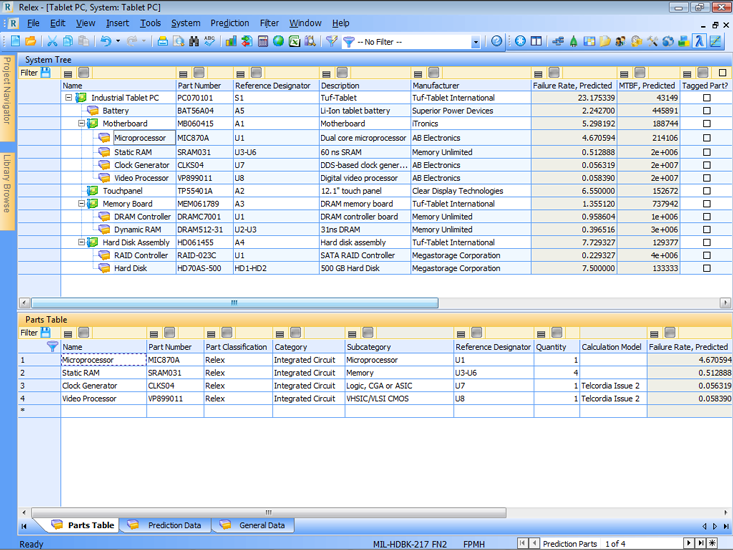Click the calculator toolbar icon

(x=263, y=41)
